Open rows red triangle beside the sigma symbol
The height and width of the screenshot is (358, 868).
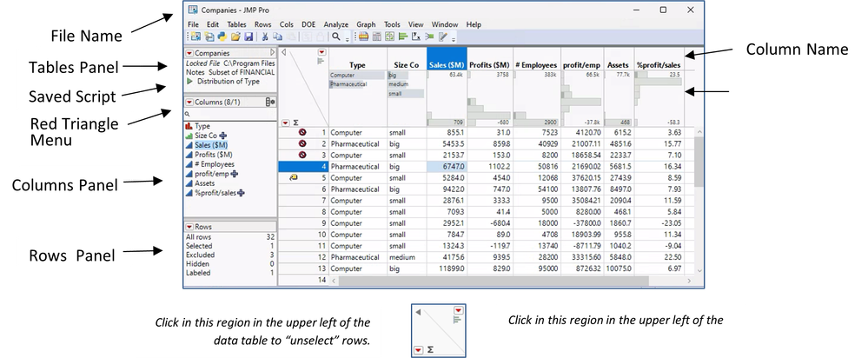tap(285, 123)
